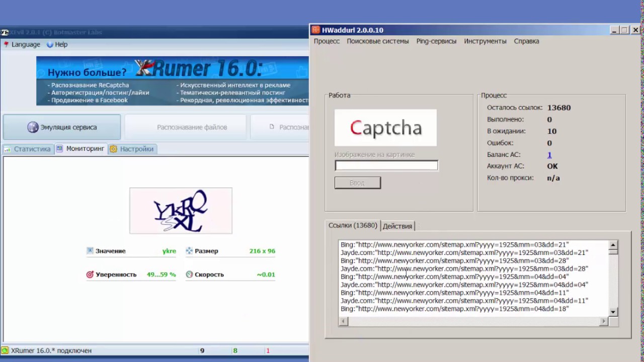Viewport: 644px width, 362px height.
Task: Click the captcha image in XEvil monitoring
Action: coord(181,211)
